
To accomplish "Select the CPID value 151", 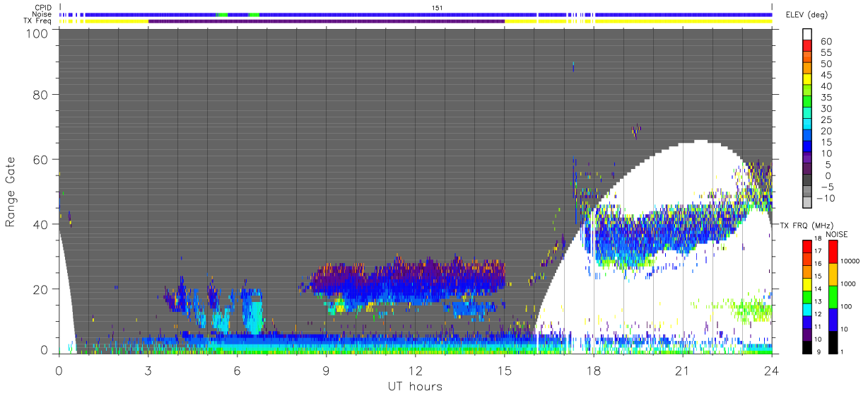I will coord(437,8).
